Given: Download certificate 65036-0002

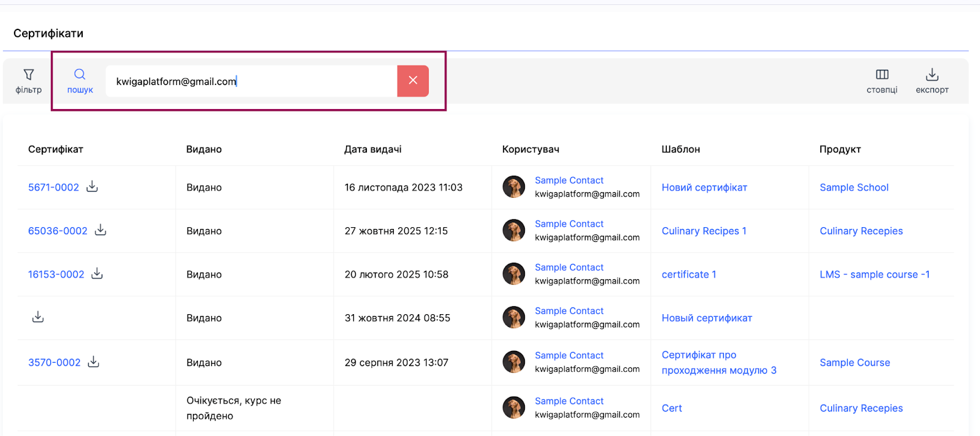Looking at the screenshot, I should click(x=101, y=230).
